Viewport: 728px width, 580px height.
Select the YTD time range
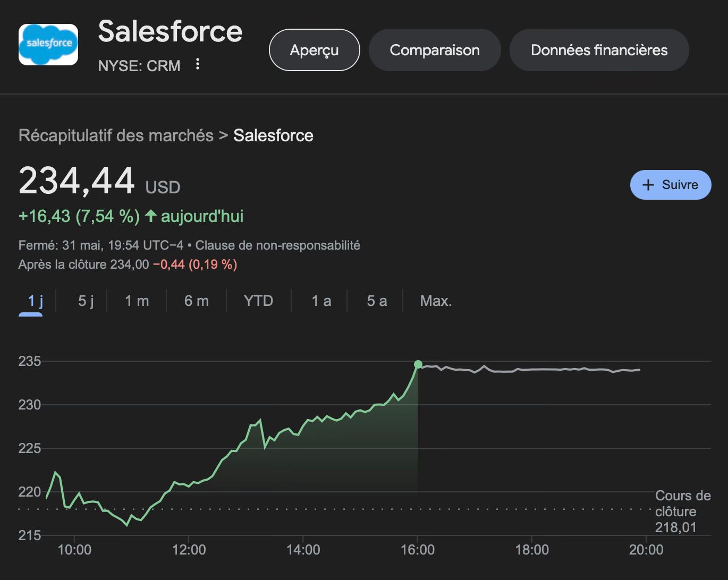(x=258, y=301)
